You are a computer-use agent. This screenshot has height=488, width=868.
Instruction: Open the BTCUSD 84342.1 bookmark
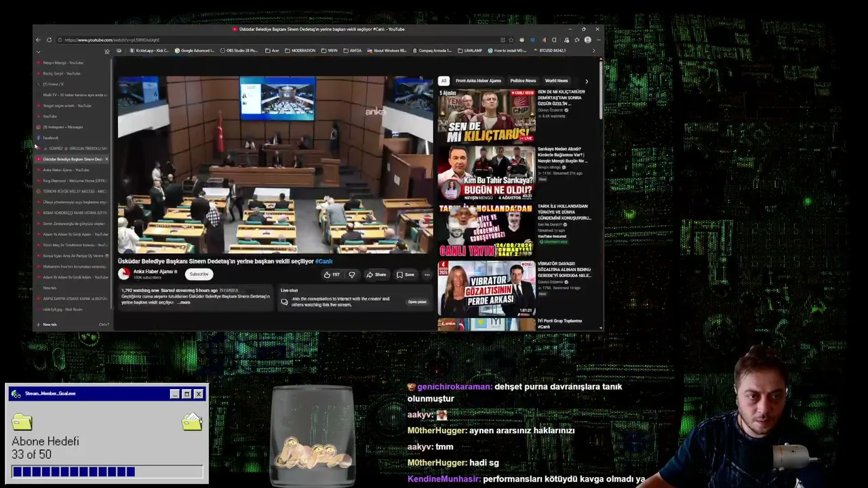coord(550,51)
